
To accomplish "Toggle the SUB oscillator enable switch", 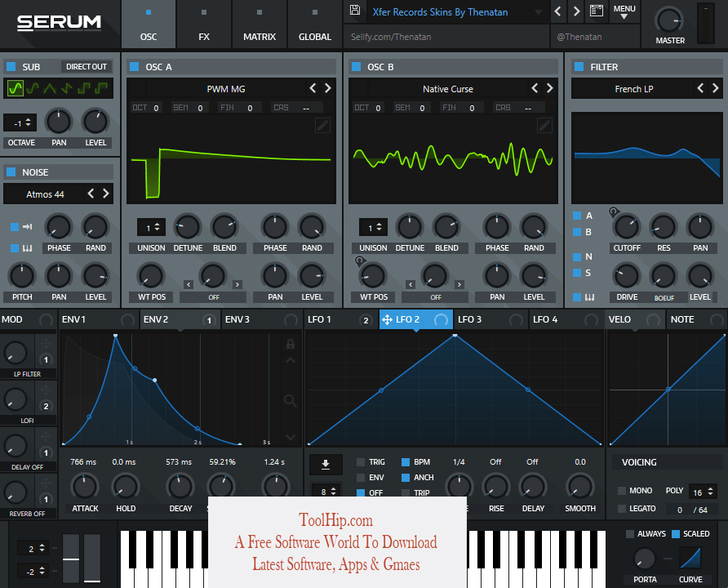I will click(x=11, y=66).
